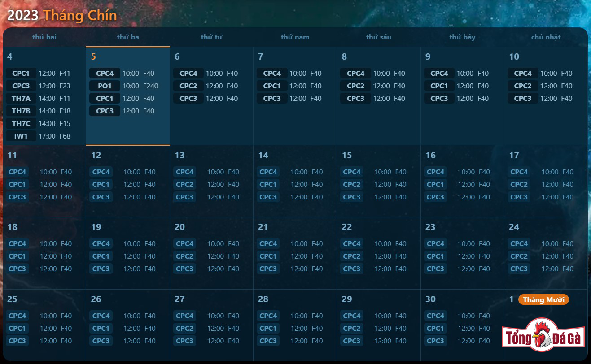Select CPC4 10:00 event on day 10
Image resolution: width=591 pixels, height=364 pixels.
point(523,73)
